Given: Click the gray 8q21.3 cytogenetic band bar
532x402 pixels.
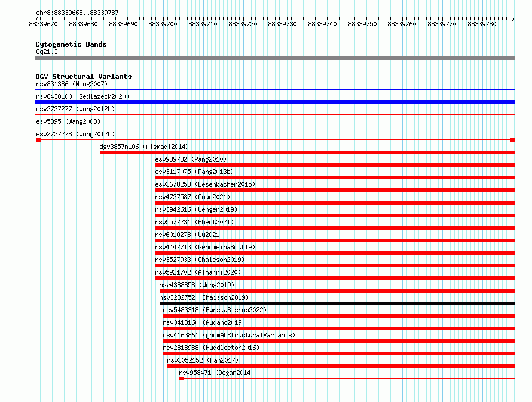Looking at the screenshot, I should coord(275,58).
